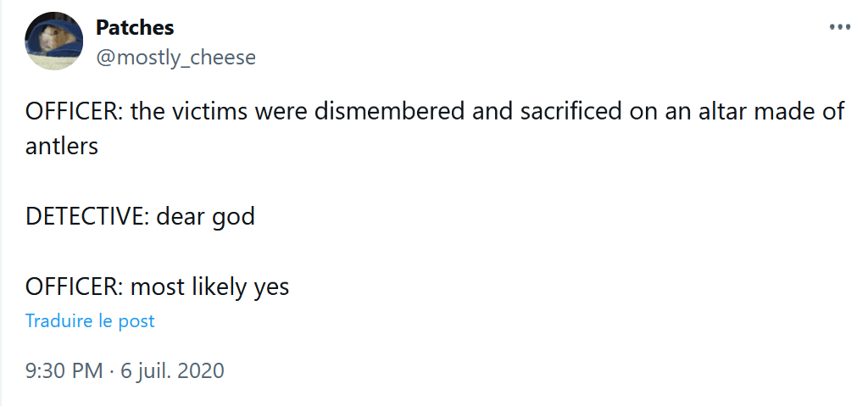Click the Patches profile avatar
This screenshot has height=406, width=868.
pyautogui.click(x=53, y=42)
